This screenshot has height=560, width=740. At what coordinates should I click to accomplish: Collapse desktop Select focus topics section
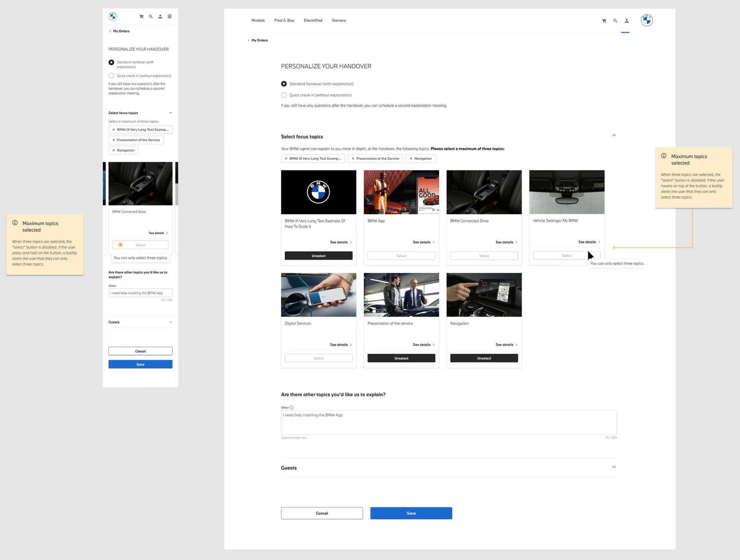click(x=614, y=135)
